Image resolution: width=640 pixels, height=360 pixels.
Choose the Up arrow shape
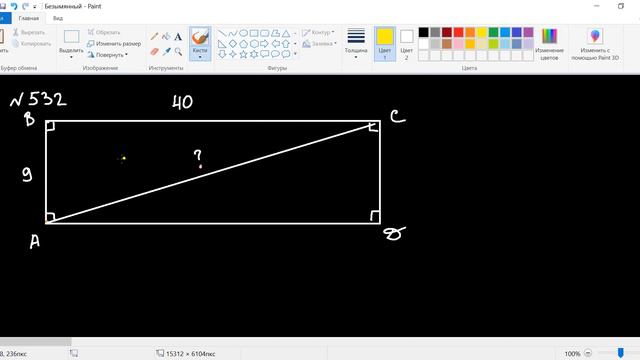tap(286, 44)
